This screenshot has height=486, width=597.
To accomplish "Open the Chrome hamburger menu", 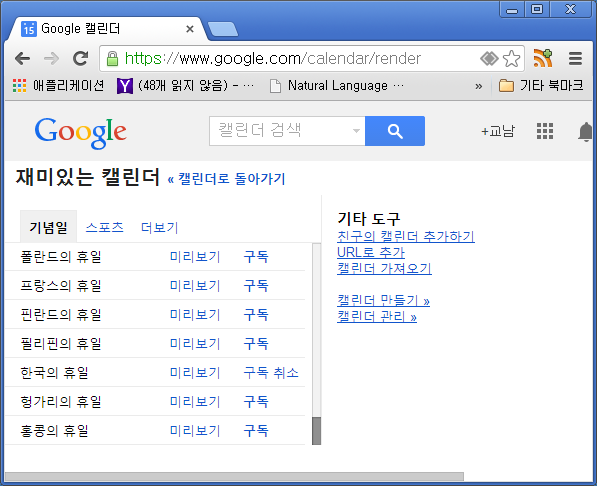I will pyautogui.click(x=575, y=59).
